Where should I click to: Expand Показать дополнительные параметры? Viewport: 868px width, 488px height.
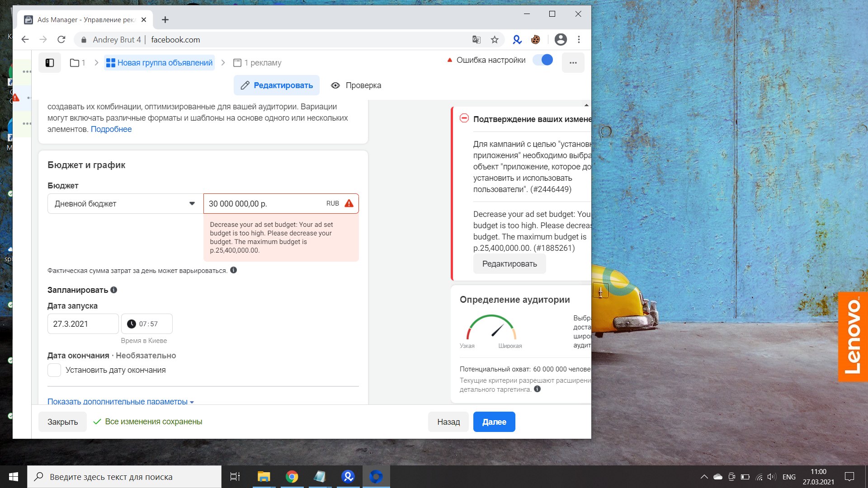click(121, 401)
